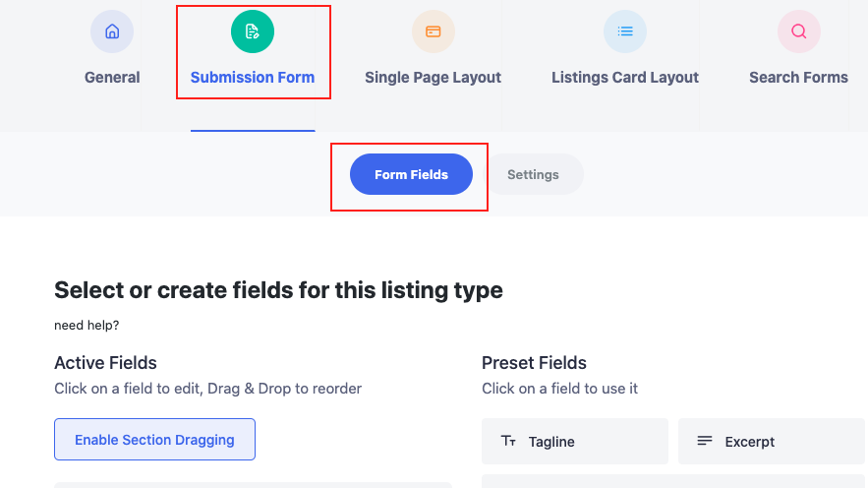Switch to Search Forms tab label
The image size is (868, 488).
tap(798, 77)
